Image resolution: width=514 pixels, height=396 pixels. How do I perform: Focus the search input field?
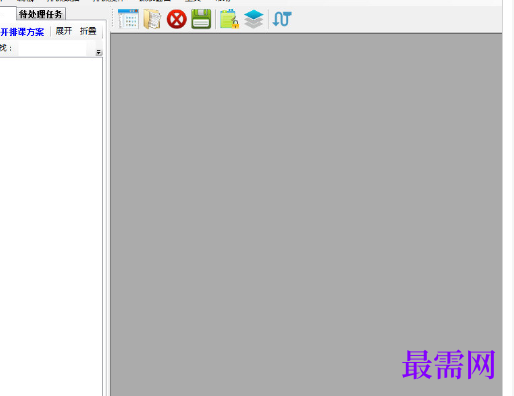click(x=53, y=49)
